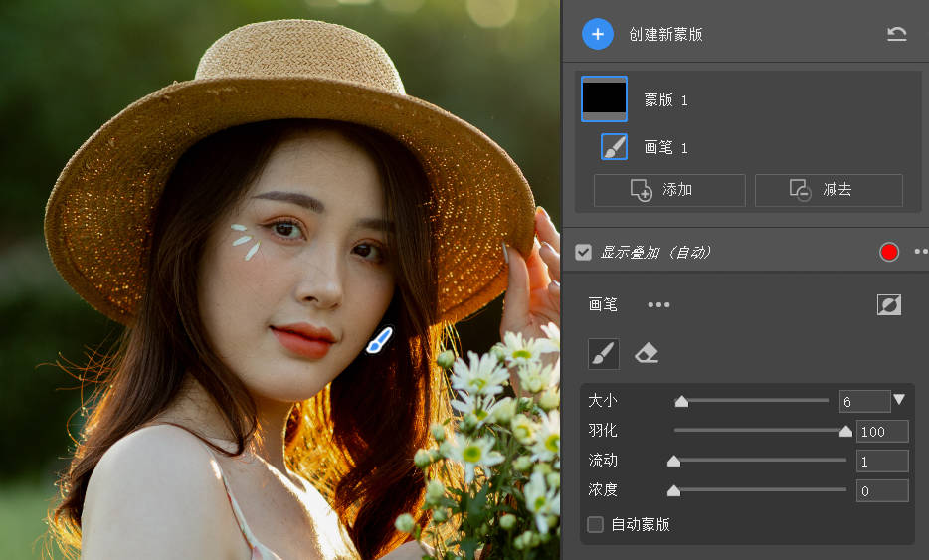The height and width of the screenshot is (560, 929).
Task: Click the undo arrow icon at panel top
Action: [x=896, y=34]
